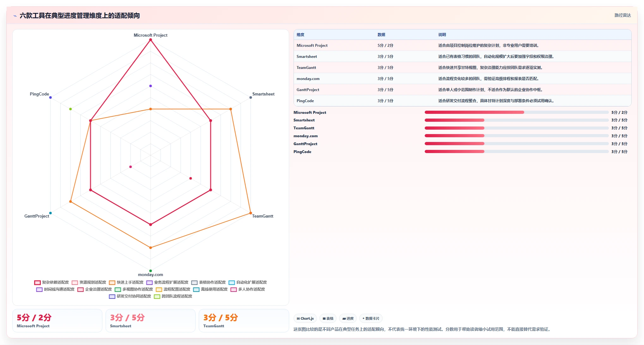Select the Smartsheet axis endpoint dot on the radar
This screenshot has height=345, width=644.
point(251,97)
